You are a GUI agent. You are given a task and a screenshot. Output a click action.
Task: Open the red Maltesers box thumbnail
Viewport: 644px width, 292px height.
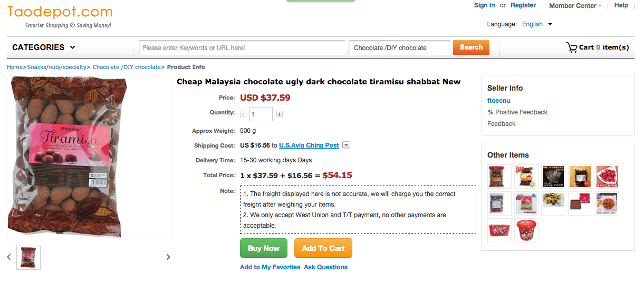click(x=499, y=230)
